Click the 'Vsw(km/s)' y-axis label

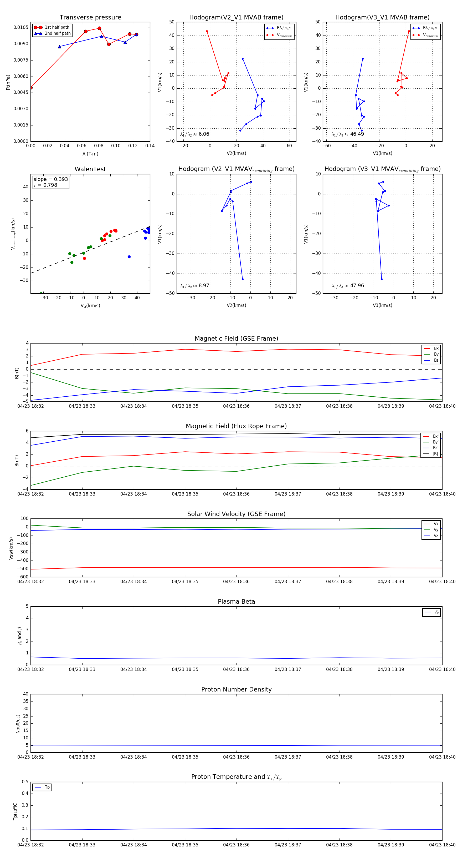pyautogui.click(x=11, y=548)
